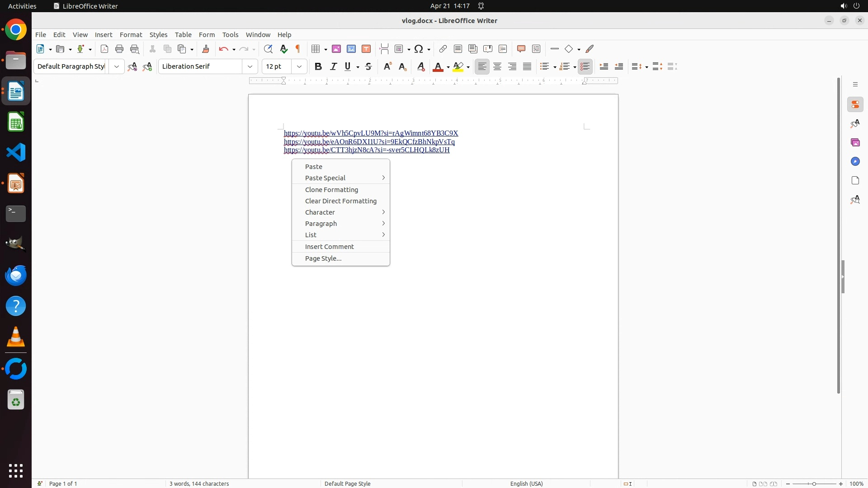Open Find and Replace tool

coord(268,49)
